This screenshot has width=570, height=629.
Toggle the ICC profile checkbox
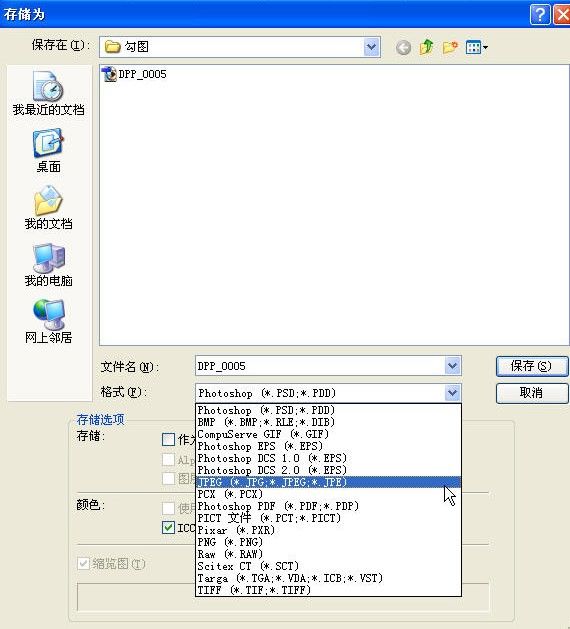point(168,528)
